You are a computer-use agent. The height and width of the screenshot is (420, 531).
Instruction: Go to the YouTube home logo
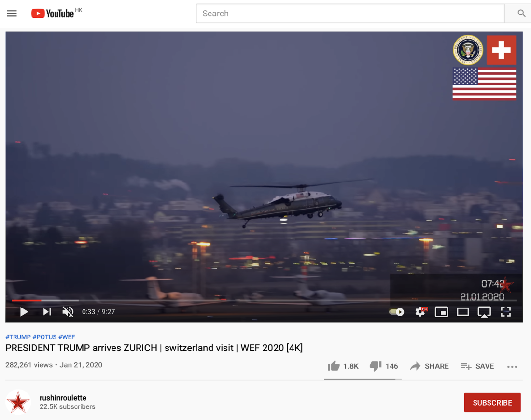(53, 14)
